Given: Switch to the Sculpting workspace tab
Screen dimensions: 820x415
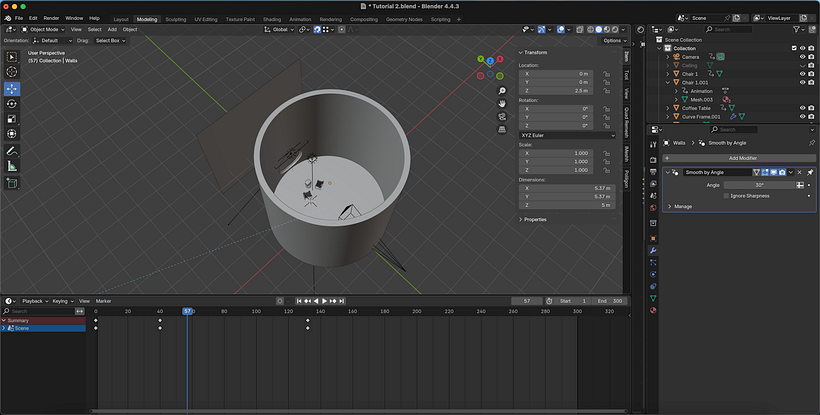Looking at the screenshot, I should point(176,19).
